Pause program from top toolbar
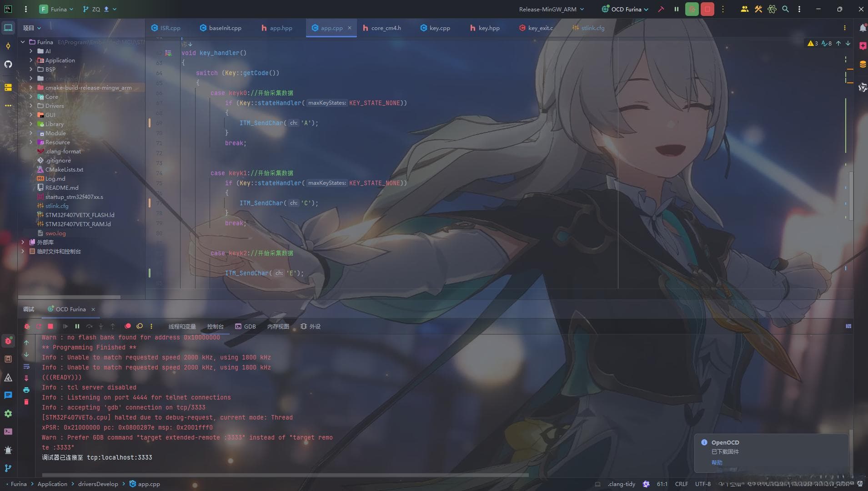 coord(676,9)
